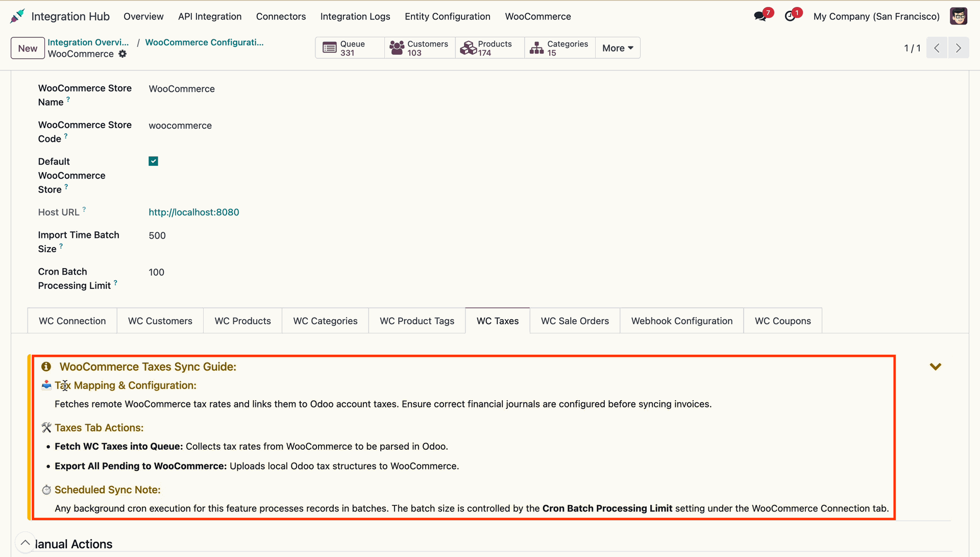Switch to the WC Sale Orders tab
This screenshot has height=557, width=980.
(575, 321)
